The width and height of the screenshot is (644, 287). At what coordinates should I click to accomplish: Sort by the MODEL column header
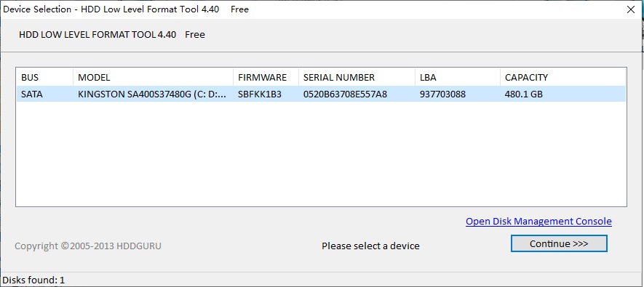point(154,77)
